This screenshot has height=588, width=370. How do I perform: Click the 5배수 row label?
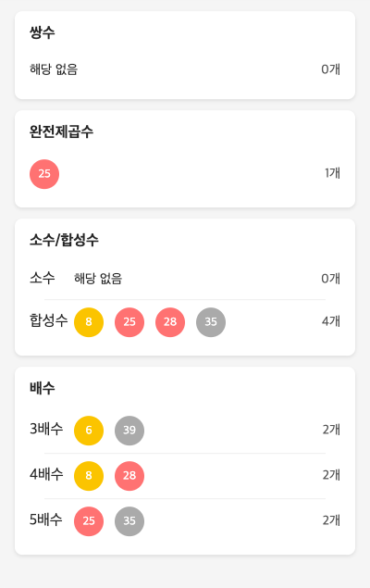pyautogui.click(x=46, y=519)
